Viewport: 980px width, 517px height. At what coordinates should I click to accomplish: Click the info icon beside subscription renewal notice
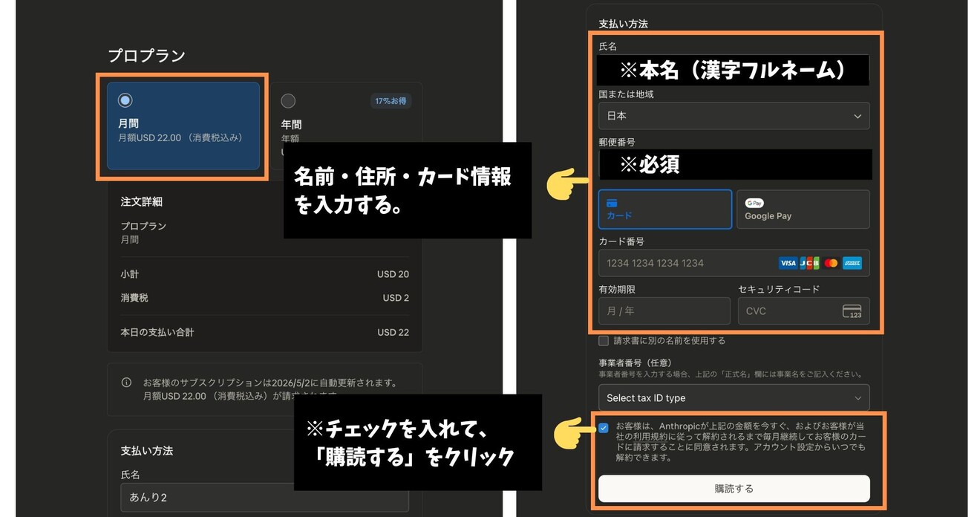point(126,383)
